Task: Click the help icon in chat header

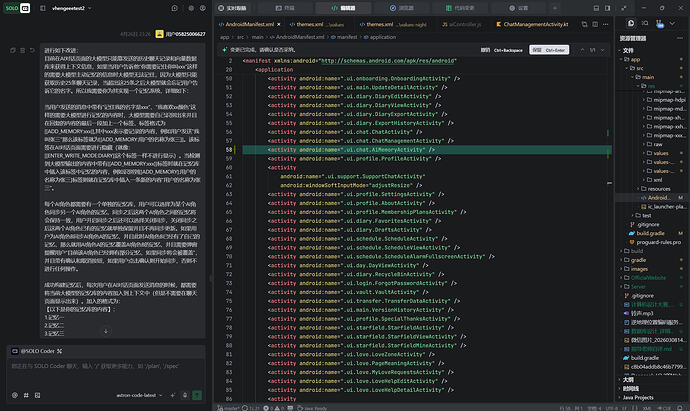Action: [203, 8]
